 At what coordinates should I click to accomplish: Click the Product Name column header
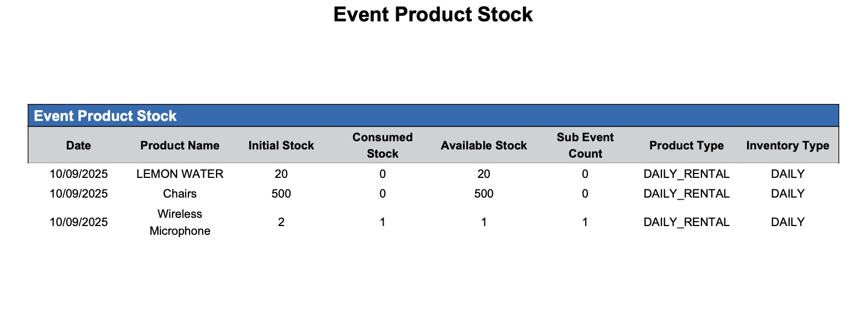click(x=180, y=146)
